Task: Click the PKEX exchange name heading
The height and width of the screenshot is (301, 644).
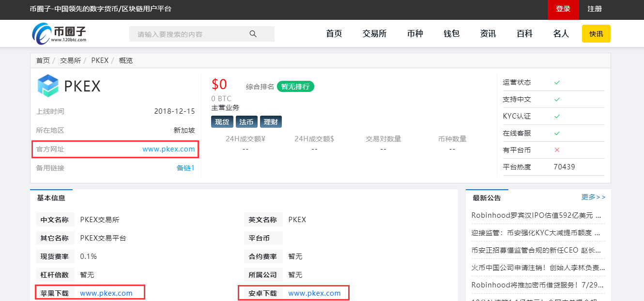Action: 82,86
